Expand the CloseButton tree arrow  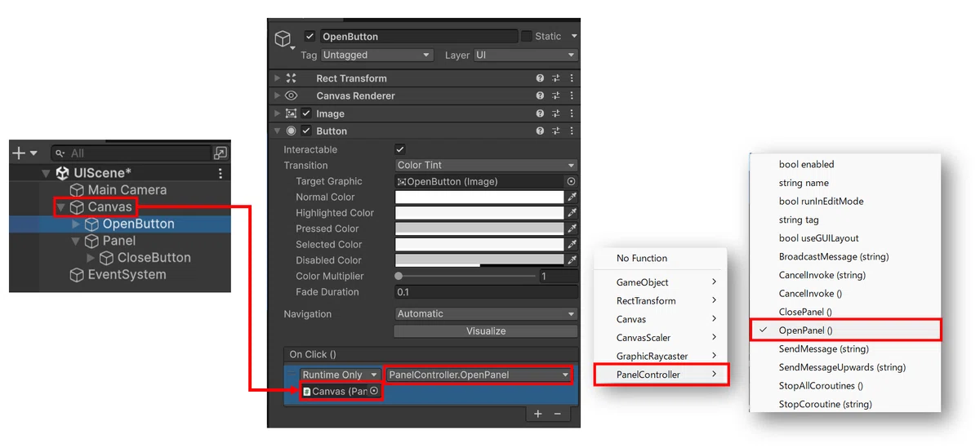pyautogui.click(x=91, y=258)
